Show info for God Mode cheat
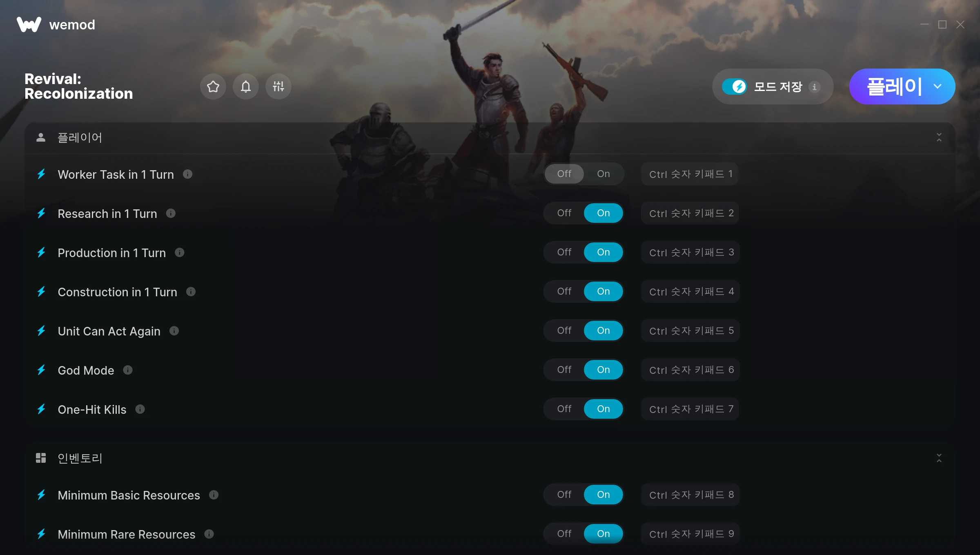 [128, 370]
